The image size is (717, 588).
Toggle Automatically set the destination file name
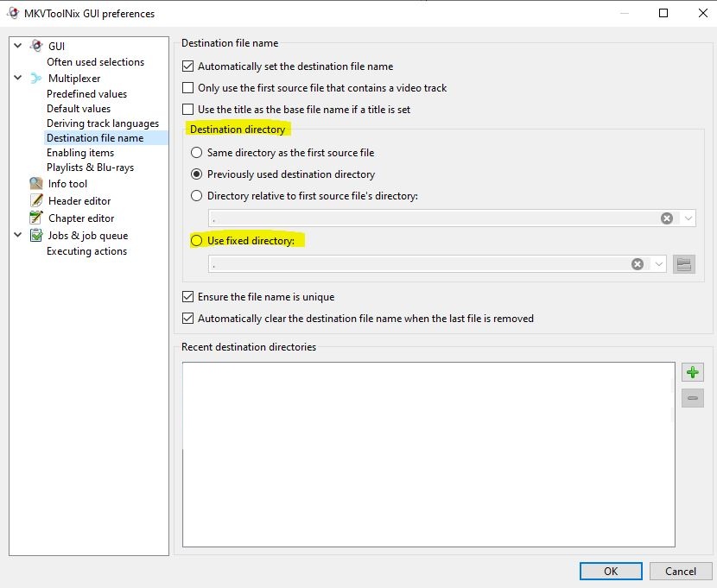coord(187,66)
